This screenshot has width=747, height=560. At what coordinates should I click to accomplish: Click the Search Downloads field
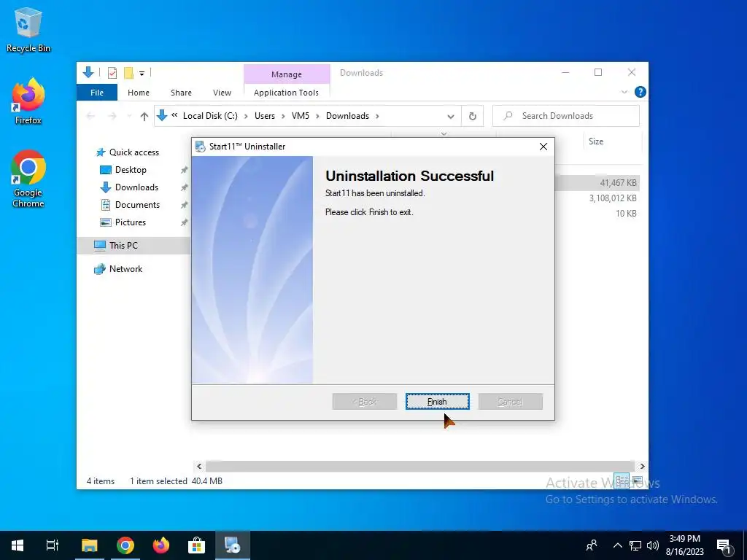pos(566,116)
